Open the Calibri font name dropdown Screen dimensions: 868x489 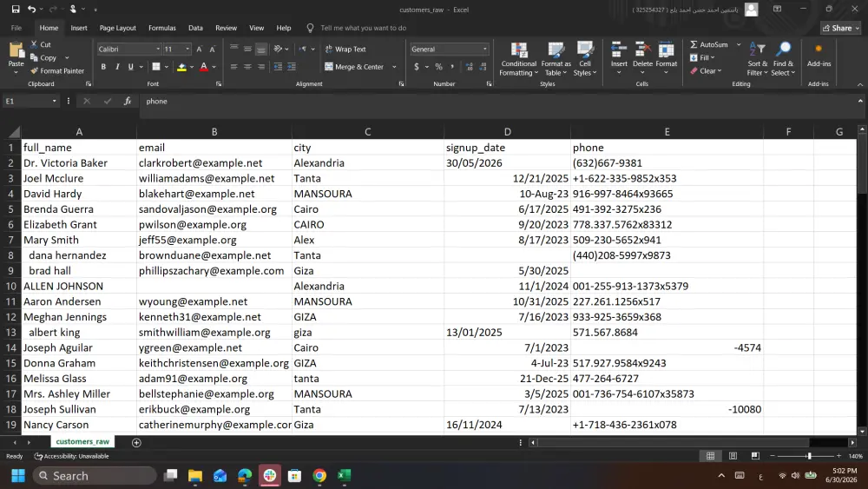pos(158,50)
